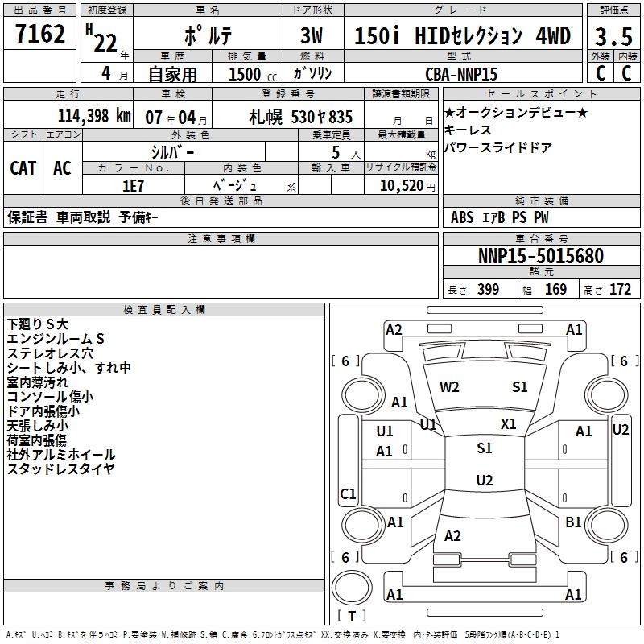Screen dimensions: 644x644
Task: Click width value 169
Action: point(555,289)
